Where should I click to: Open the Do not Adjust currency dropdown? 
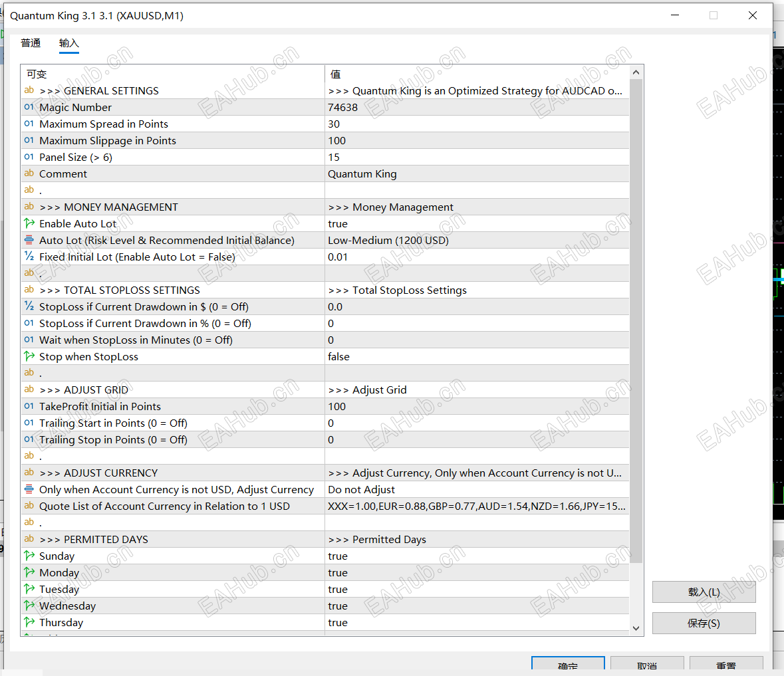point(477,489)
